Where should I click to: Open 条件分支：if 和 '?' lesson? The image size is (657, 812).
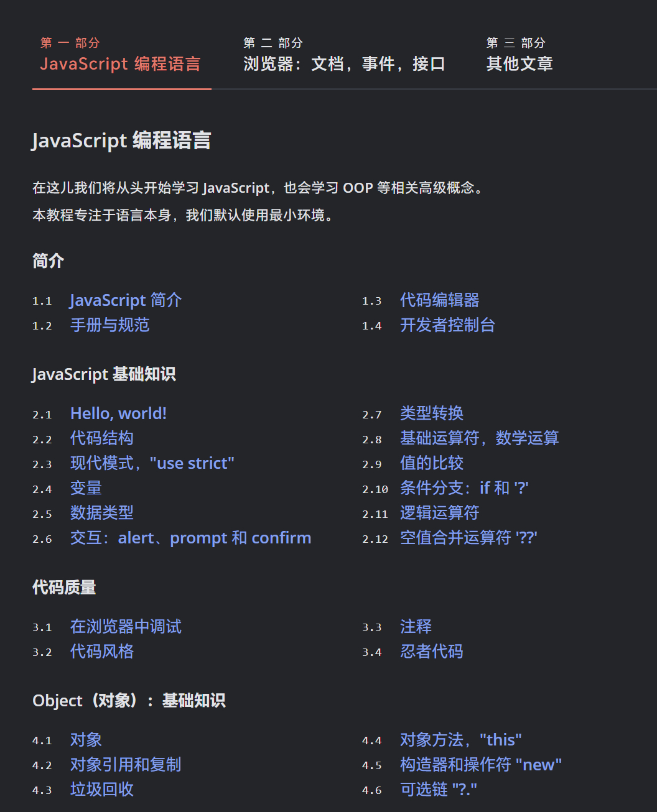(464, 488)
